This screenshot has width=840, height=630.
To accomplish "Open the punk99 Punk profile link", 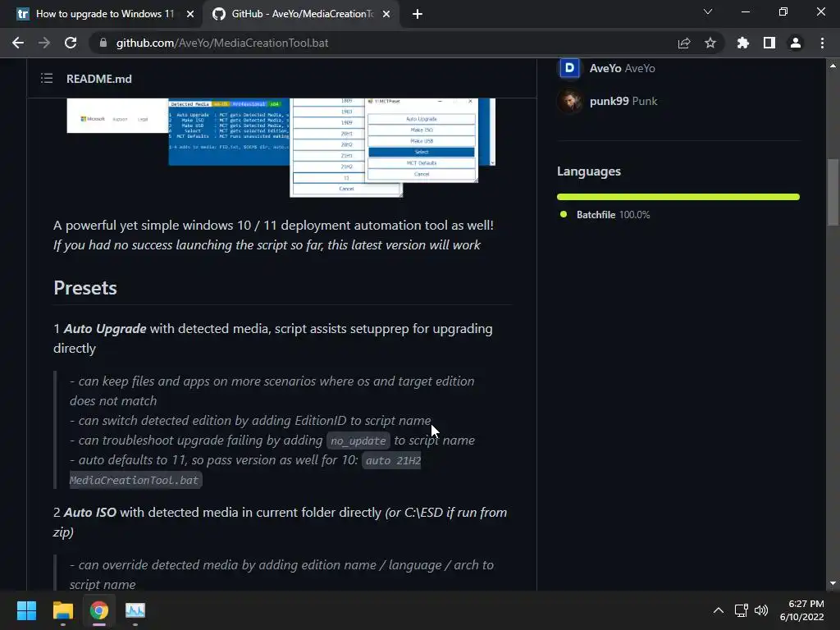I will click(x=623, y=101).
